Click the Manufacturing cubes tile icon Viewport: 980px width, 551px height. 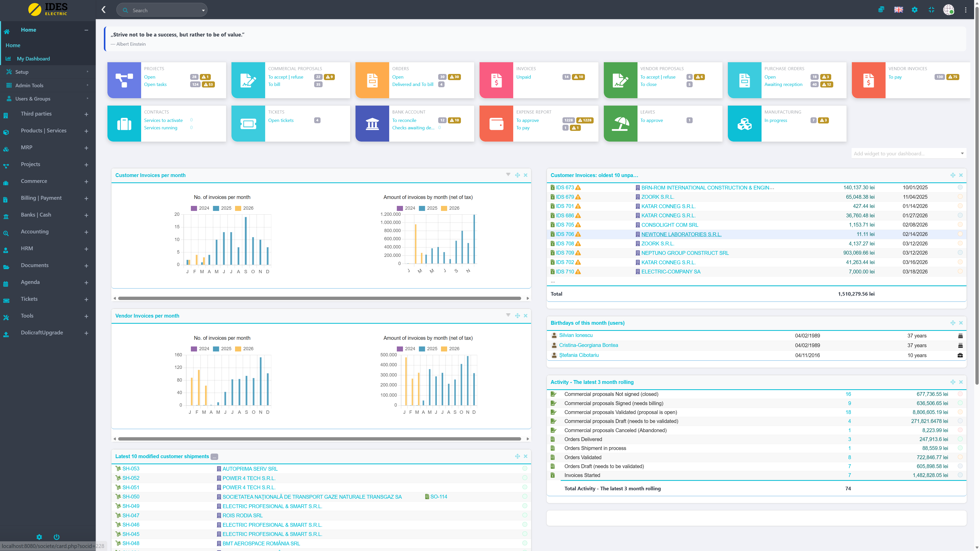[744, 123]
